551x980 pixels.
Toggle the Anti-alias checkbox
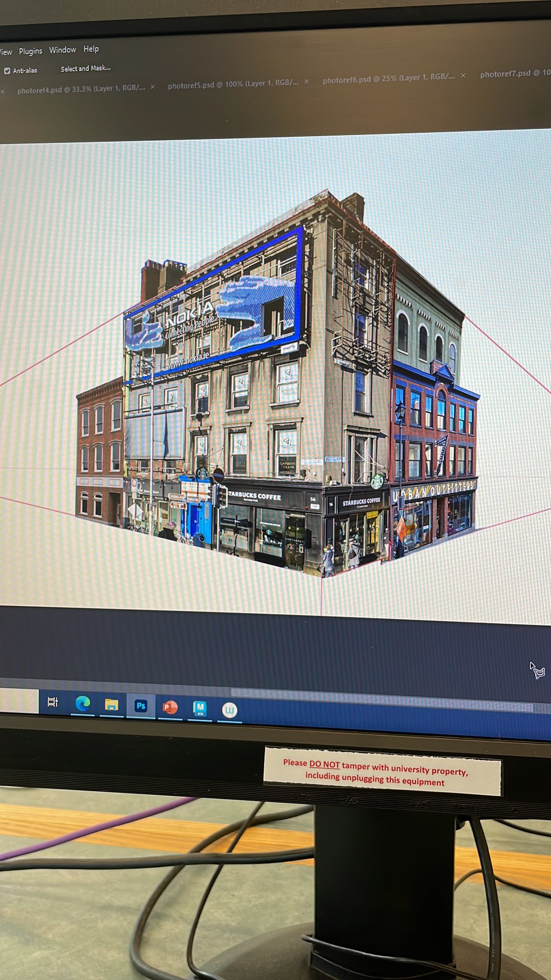click(7, 71)
